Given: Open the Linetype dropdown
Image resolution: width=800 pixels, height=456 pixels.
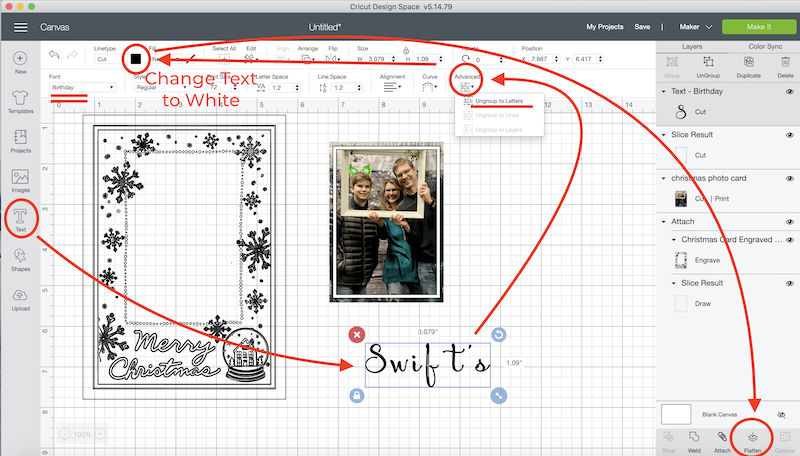Looking at the screenshot, I should (x=108, y=59).
